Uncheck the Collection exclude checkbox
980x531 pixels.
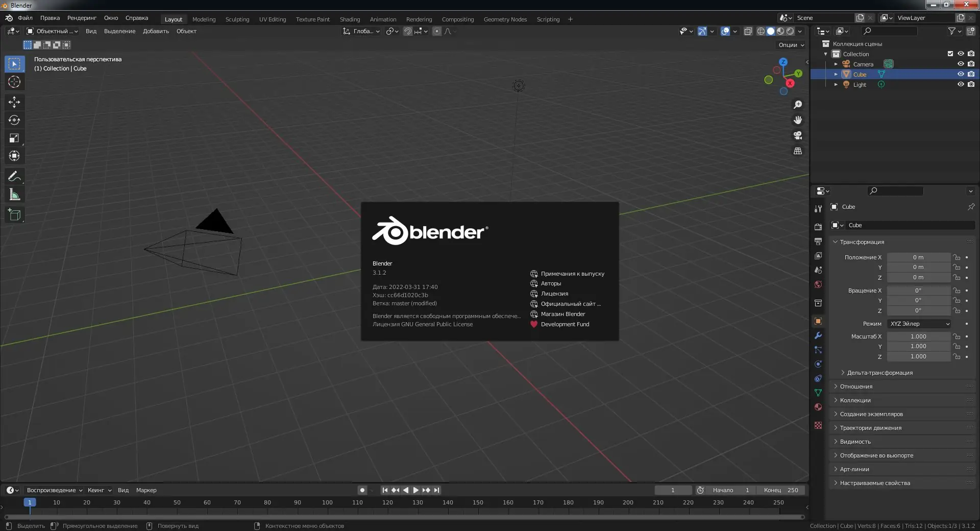coord(950,54)
